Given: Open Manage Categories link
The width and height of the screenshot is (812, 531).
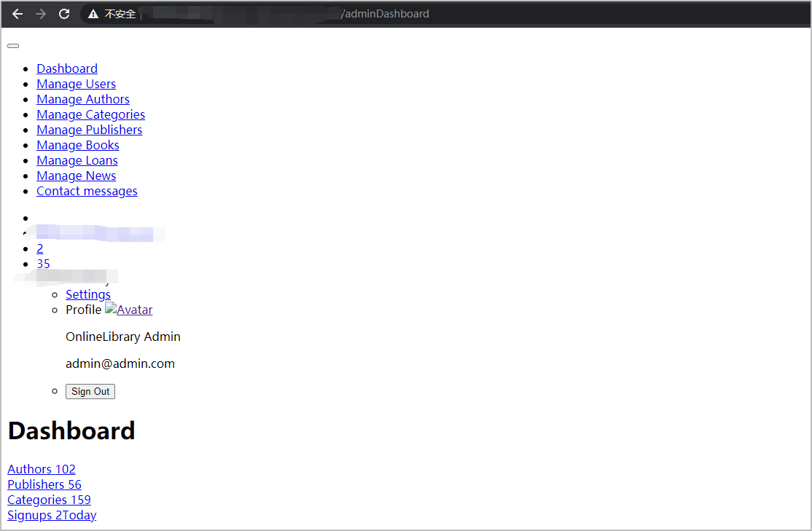Looking at the screenshot, I should pos(90,114).
